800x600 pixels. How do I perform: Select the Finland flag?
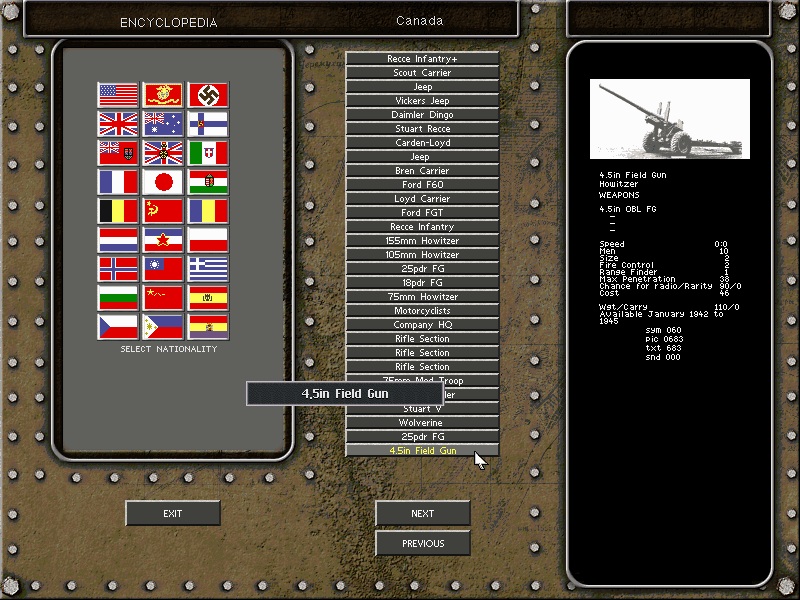click(209, 125)
